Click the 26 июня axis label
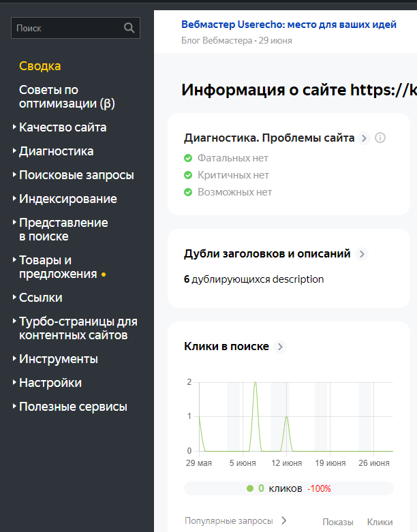Image resolution: width=417 pixels, height=532 pixels. pyautogui.click(x=374, y=463)
